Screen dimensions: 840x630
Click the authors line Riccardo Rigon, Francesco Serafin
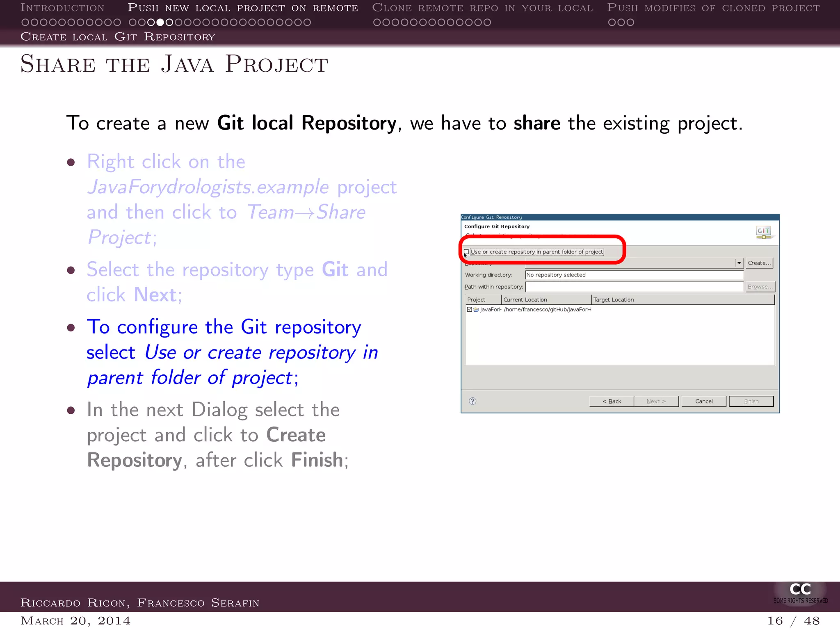click(x=140, y=603)
